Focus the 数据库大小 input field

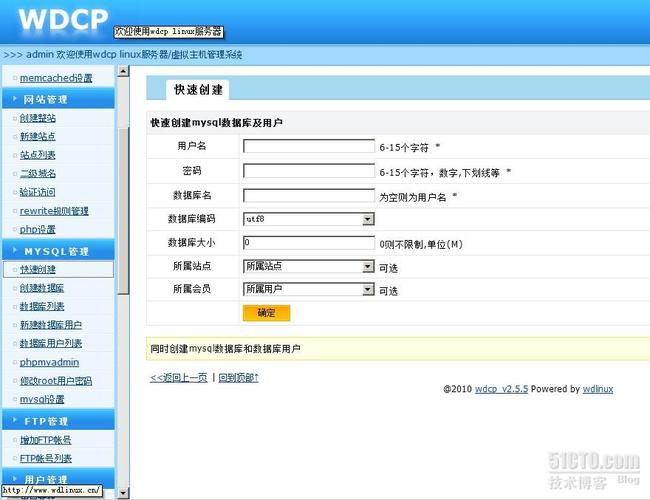pos(309,243)
